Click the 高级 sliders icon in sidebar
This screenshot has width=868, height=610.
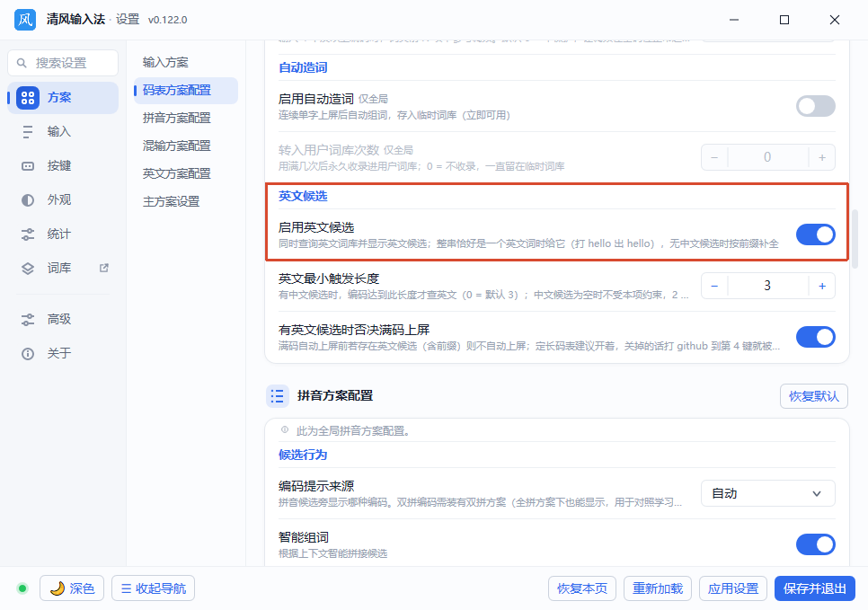click(28, 320)
